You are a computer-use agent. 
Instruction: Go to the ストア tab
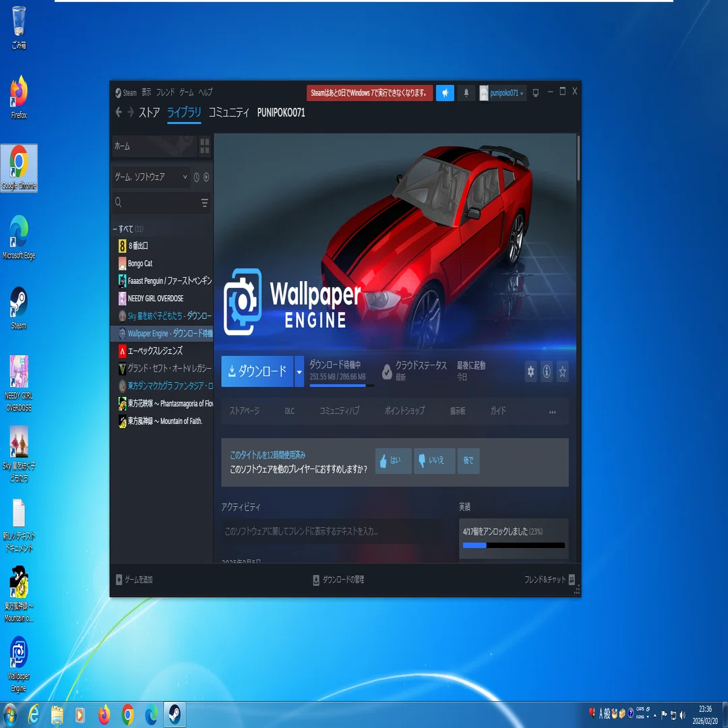pos(149,113)
